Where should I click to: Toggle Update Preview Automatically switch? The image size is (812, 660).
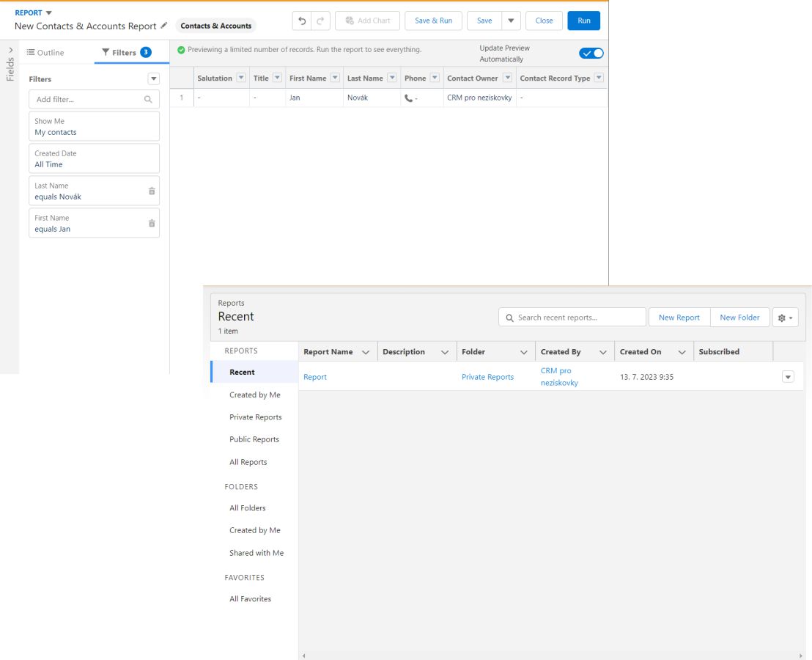[x=591, y=54]
